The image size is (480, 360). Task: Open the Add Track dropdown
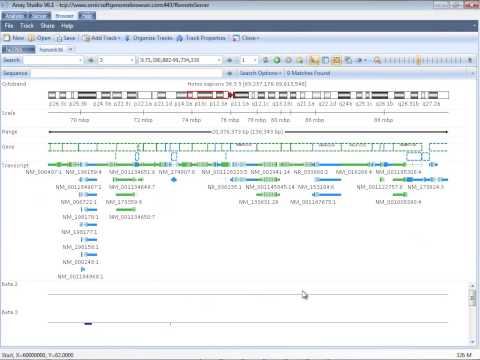click(101, 38)
